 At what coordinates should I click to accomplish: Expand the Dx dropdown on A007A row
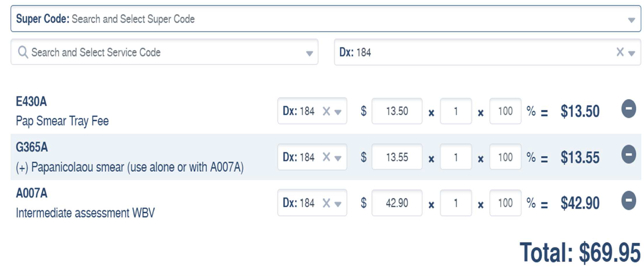click(338, 204)
